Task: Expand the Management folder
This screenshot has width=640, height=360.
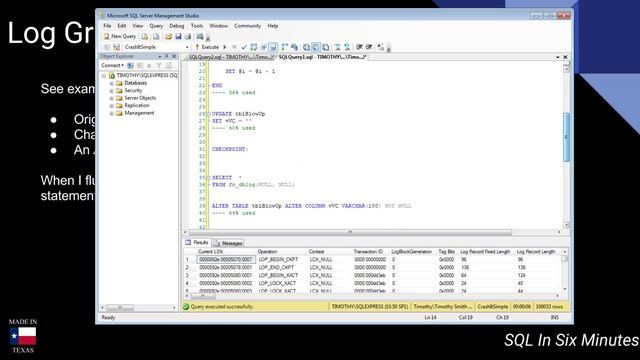Action: [x=111, y=113]
